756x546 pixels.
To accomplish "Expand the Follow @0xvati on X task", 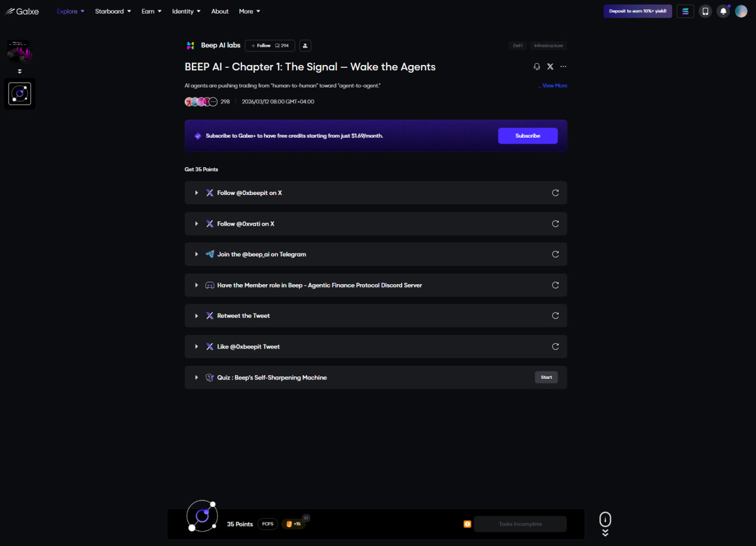I will [x=197, y=224].
